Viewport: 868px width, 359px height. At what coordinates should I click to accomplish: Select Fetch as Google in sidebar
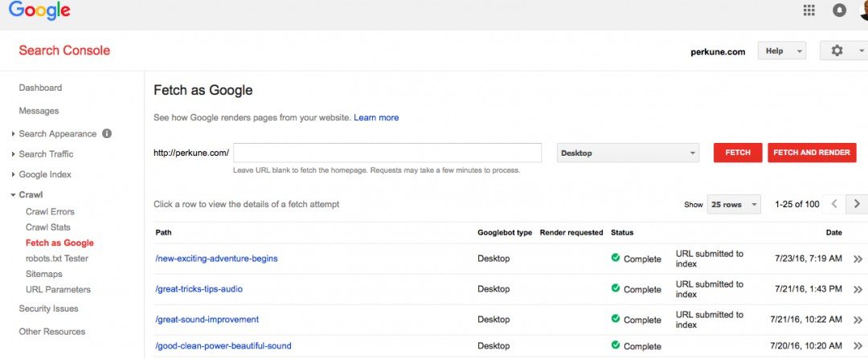click(59, 243)
